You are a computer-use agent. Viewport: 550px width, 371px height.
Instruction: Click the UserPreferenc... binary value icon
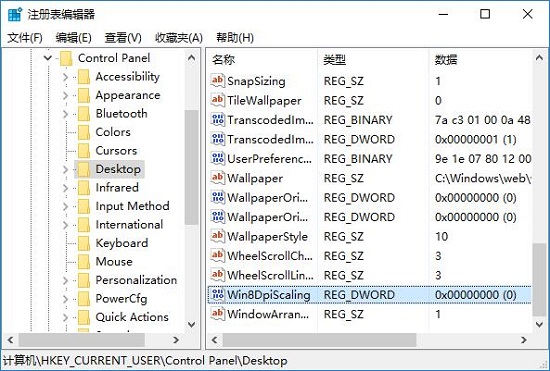click(x=217, y=158)
